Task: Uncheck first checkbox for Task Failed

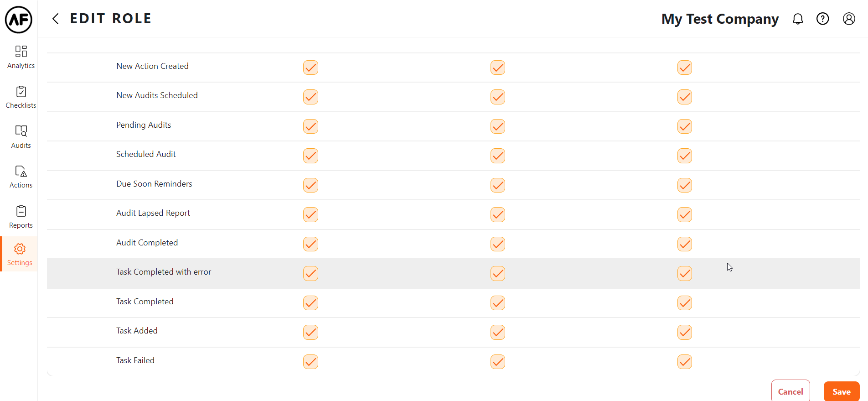Action: coord(310,362)
